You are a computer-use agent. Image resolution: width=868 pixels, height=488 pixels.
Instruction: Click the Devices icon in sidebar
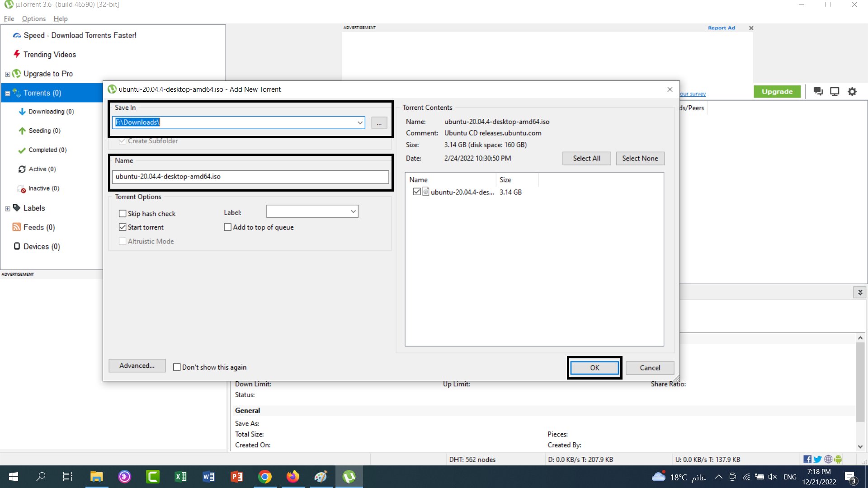coord(17,246)
